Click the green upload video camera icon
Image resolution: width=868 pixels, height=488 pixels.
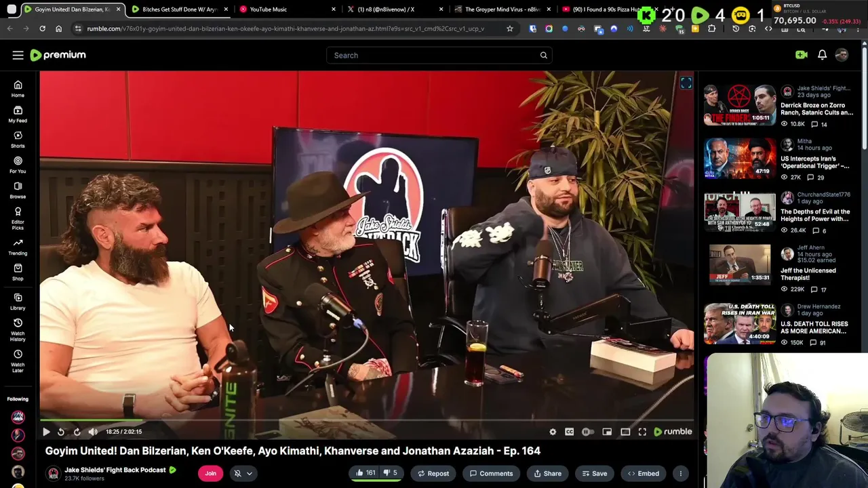point(802,55)
